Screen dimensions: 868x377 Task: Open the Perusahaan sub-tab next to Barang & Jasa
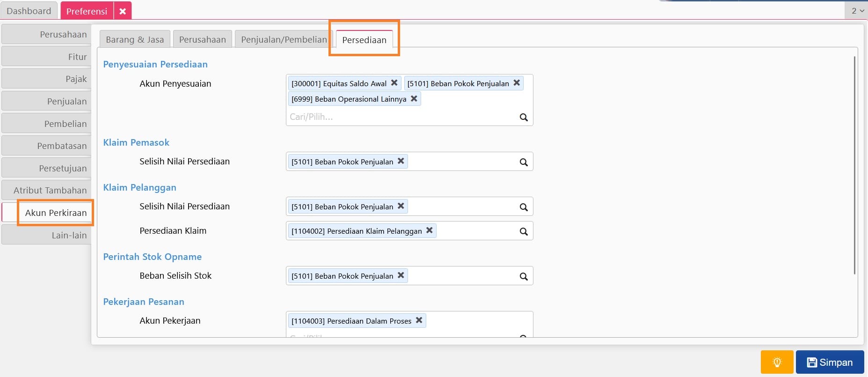pos(203,39)
